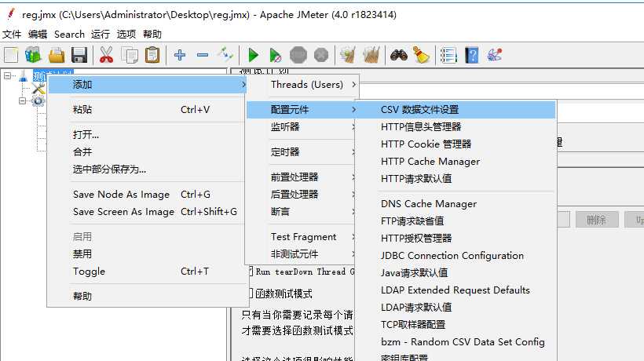Expand the 添加 submenu
The height and width of the screenshot is (361, 644).
(147, 85)
